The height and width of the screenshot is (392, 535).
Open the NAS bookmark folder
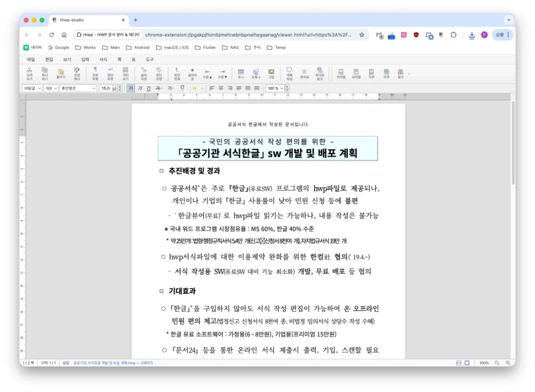pyautogui.click(x=231, y=47)
